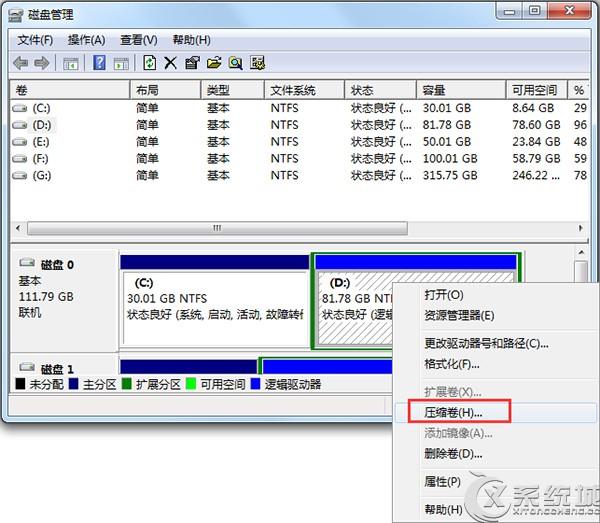600x523 pixels.
Task: Choose 资源管理器(E) from the context menu
Action: 459,316
